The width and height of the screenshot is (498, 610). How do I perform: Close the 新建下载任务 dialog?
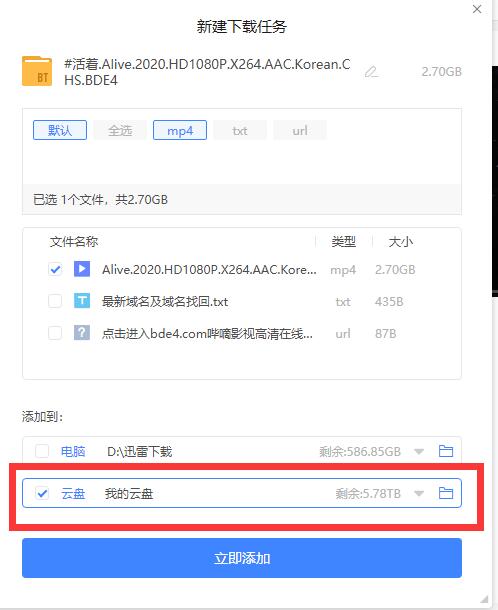coord(477,9)
